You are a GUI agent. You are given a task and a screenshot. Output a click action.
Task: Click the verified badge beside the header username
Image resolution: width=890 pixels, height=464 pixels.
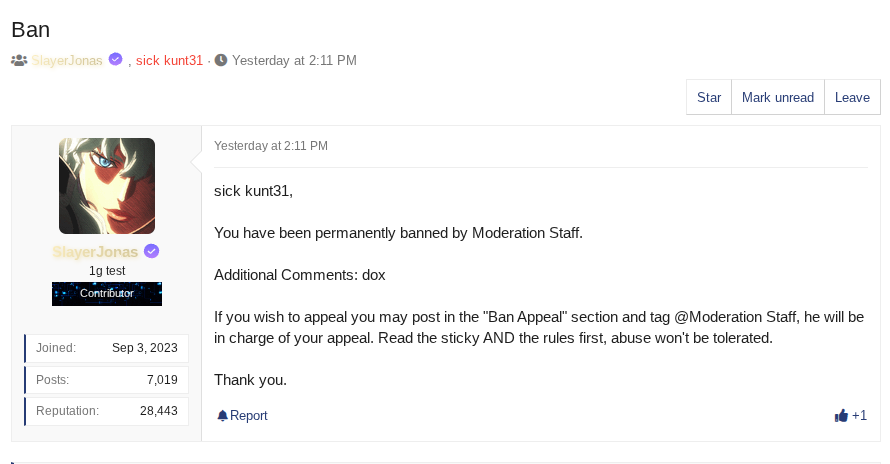116,59
